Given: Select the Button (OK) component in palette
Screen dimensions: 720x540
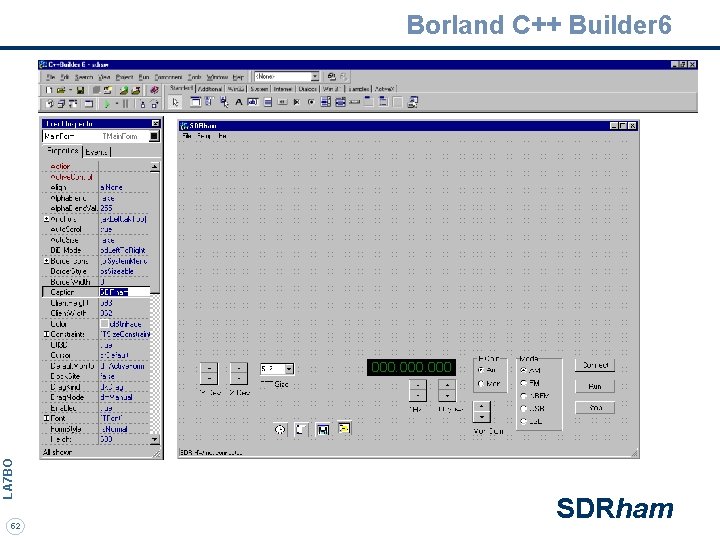Looking at the screenshot, I should 282,102.
